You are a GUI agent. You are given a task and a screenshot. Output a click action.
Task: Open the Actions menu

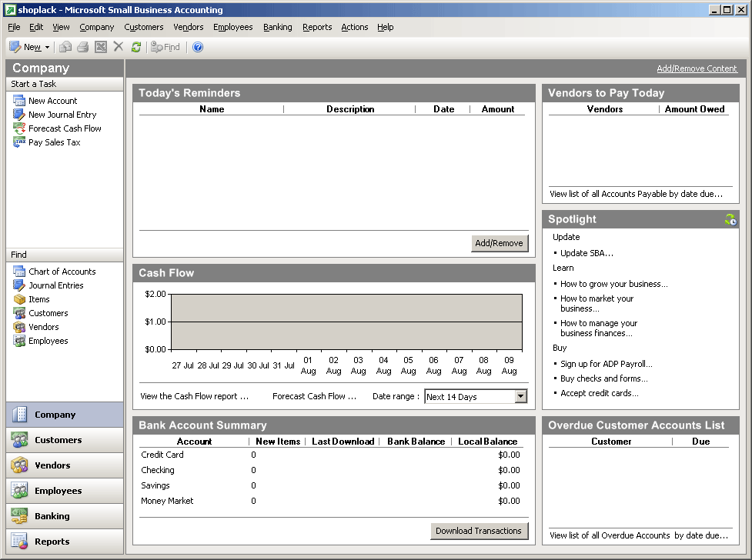[355, 28]
